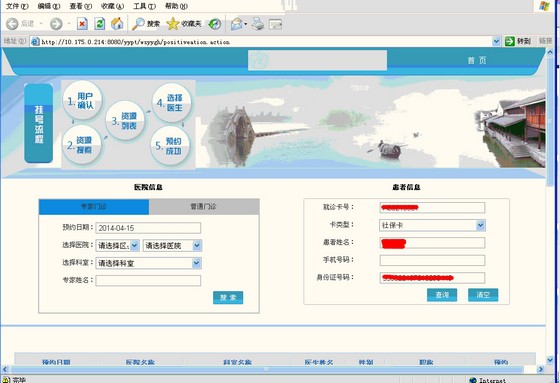Expand the 请选择医院 hospital dropdown

coord(172,245)
